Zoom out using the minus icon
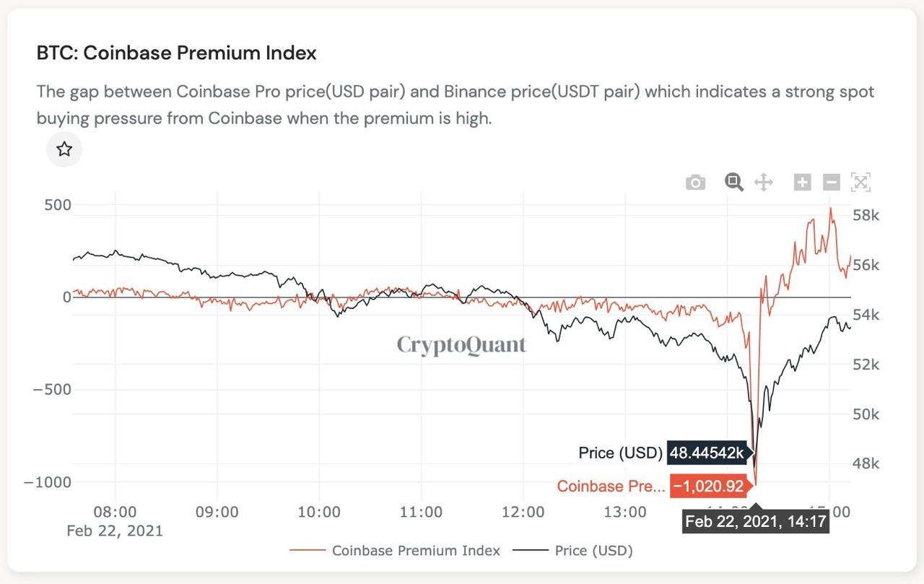Viewport: 924px width, 584px height. [830, 182]
